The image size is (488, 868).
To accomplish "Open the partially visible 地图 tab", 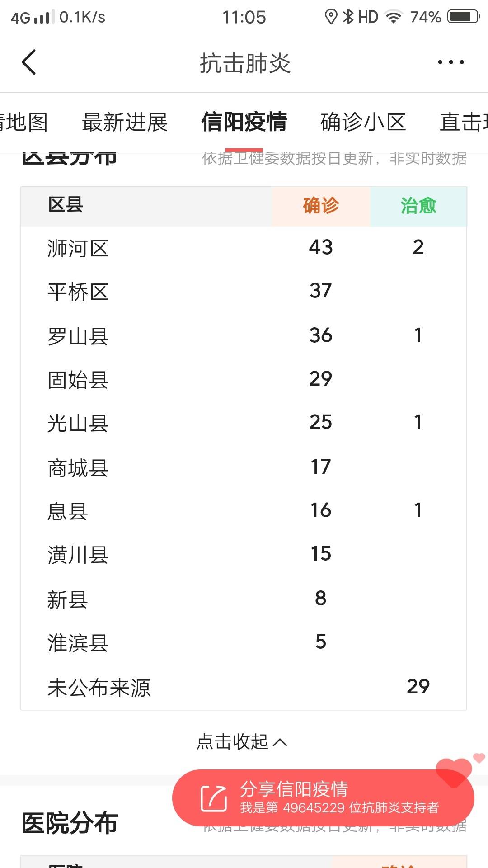I will pos(23,122).
